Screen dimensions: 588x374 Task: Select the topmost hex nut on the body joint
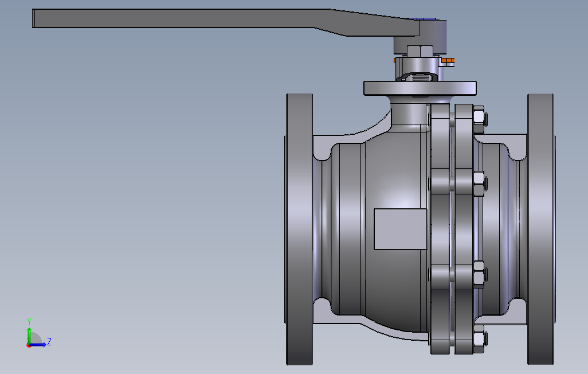pos(479,118)
